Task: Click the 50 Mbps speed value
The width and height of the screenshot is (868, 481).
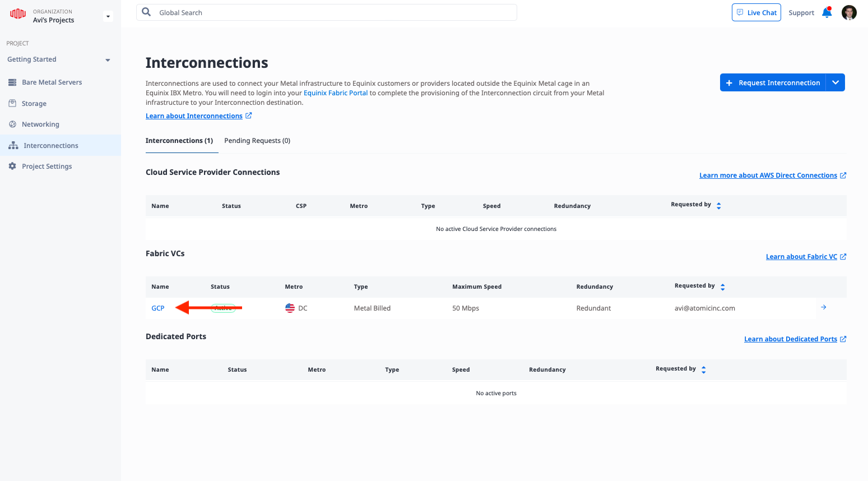Action: (466, 308)
